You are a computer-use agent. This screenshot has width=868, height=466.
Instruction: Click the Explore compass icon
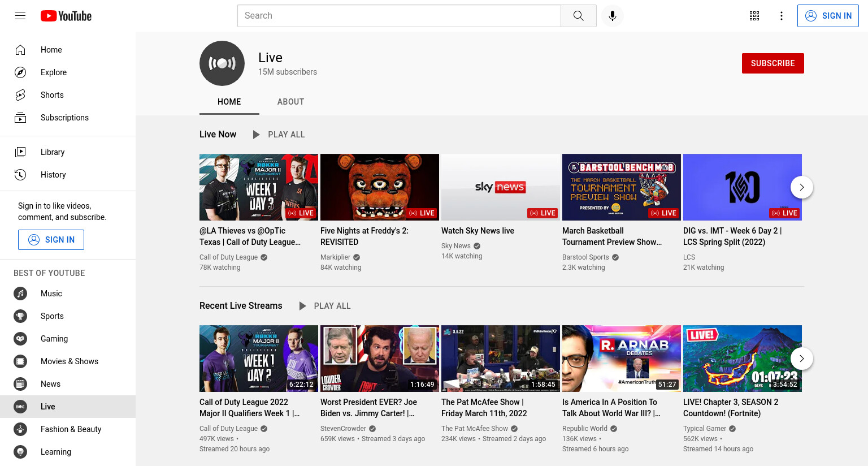coord(20,72)
